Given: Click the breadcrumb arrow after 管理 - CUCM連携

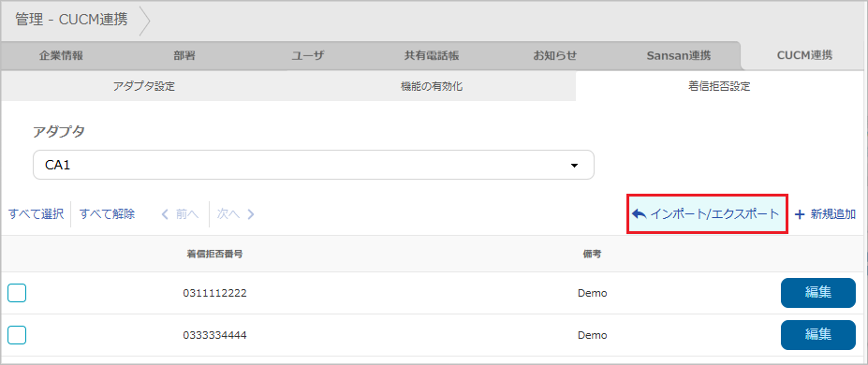Looking at the screenshot, I should coord(144,21).
